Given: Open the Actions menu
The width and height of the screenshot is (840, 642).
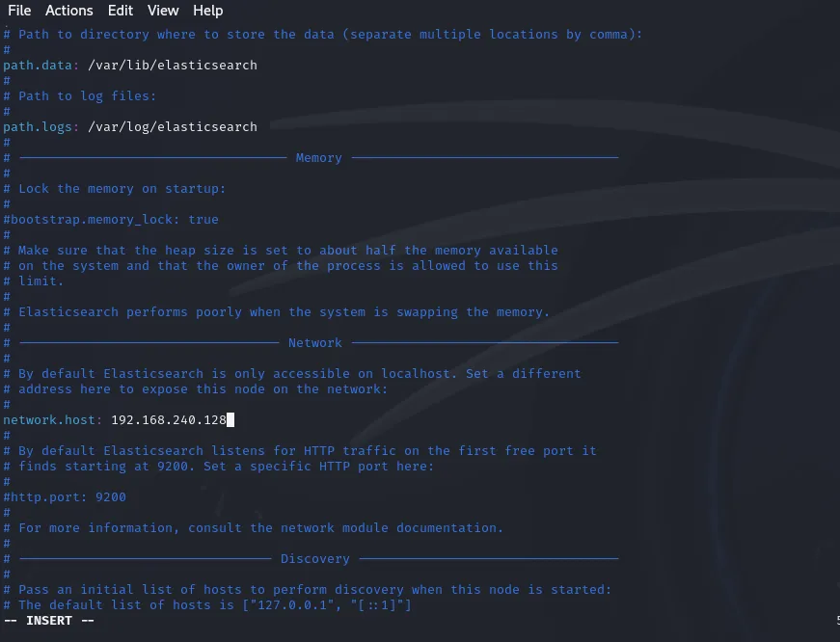Looking at the screenshot, I should pos(68,11).
